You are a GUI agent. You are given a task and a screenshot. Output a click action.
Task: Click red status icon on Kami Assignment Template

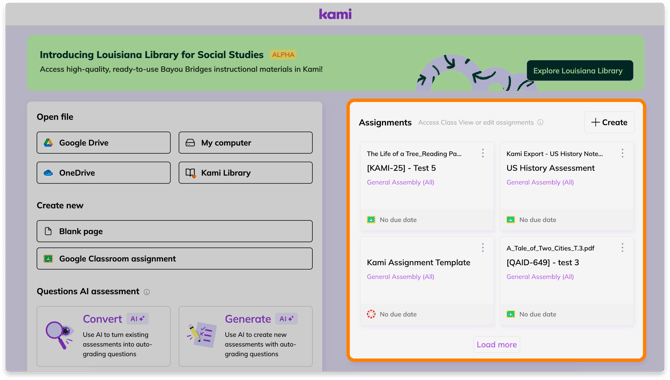point(371,314)
